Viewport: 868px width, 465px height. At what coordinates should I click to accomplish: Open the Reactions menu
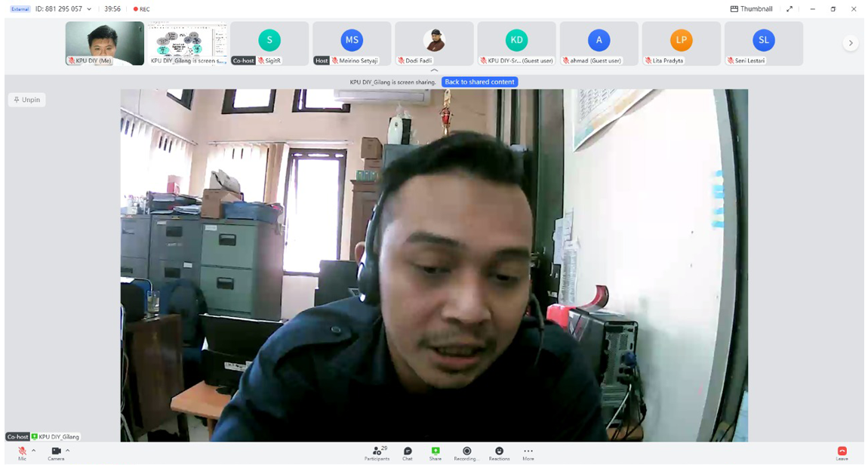pyautogui.click(x=499, y=451)
